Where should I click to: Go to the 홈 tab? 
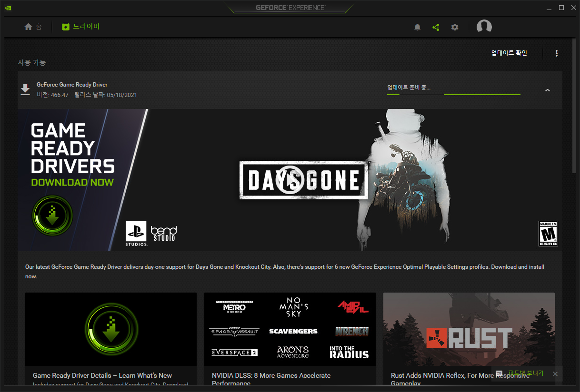tap(33, 27)
